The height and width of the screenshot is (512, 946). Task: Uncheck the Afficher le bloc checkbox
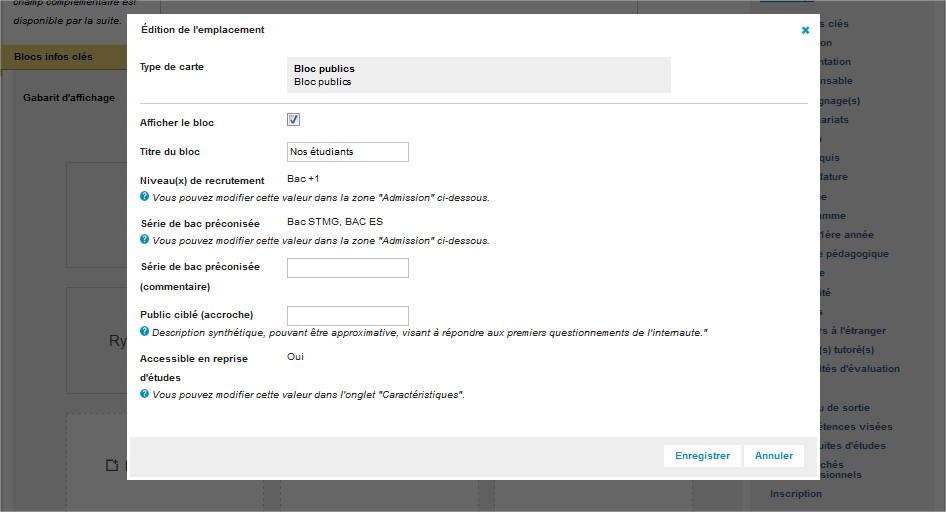(x=293, y=119)
